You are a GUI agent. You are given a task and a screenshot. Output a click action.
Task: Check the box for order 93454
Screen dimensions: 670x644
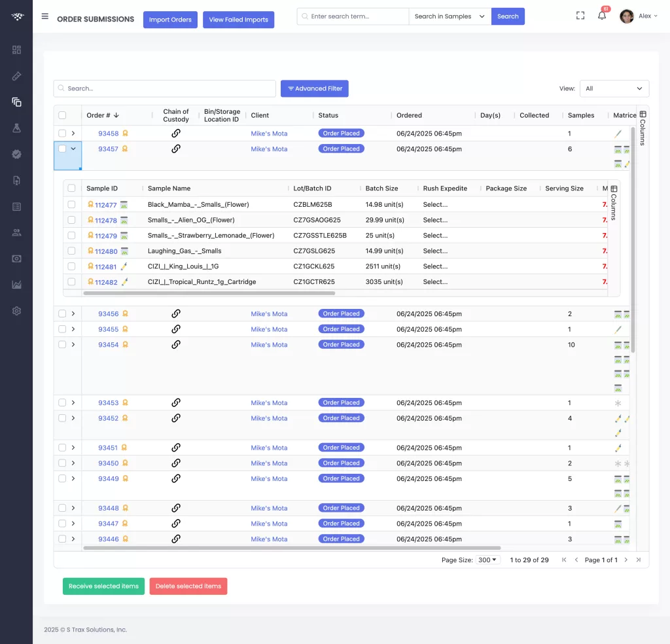tap(62, 344)
